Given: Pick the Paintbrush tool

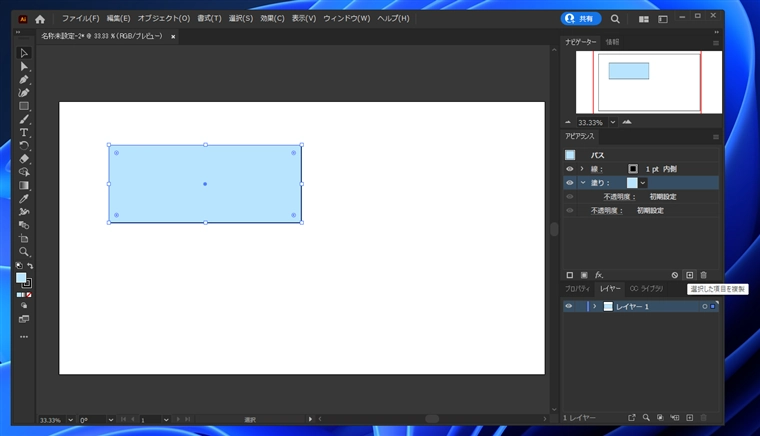Looking at the screenshot, I should click(24, 119).
